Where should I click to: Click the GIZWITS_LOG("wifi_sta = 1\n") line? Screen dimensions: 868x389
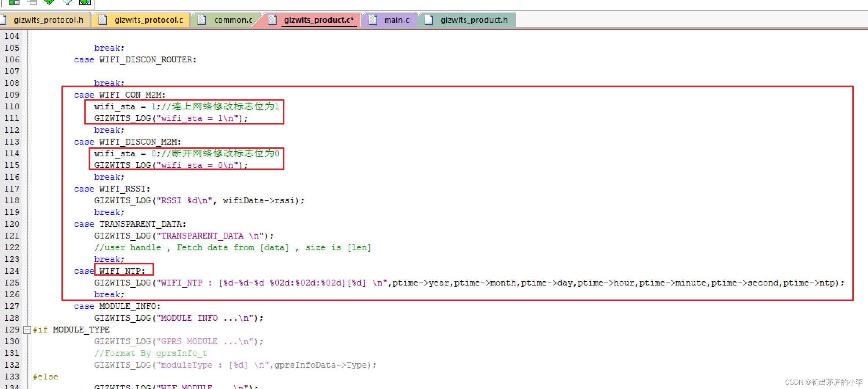pos(171,118)
